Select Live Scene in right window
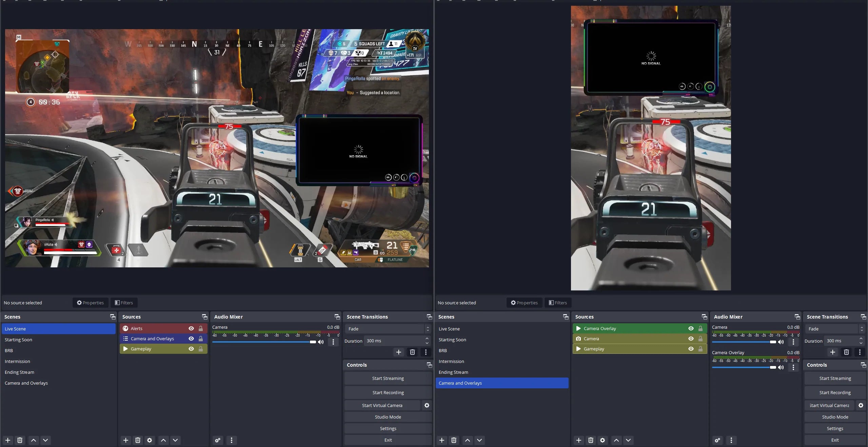868x447 pixels. tap(502, 329)
